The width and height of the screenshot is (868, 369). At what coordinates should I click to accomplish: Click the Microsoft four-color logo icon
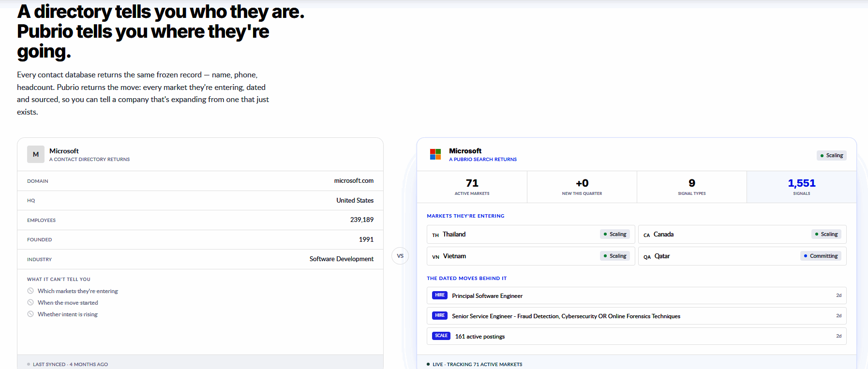click(x=435, y=154)
